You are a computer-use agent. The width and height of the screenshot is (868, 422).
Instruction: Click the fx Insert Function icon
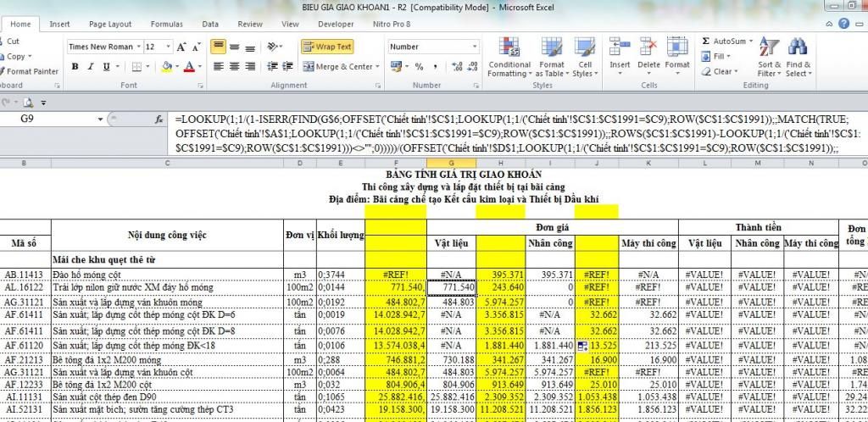[159, 119]
